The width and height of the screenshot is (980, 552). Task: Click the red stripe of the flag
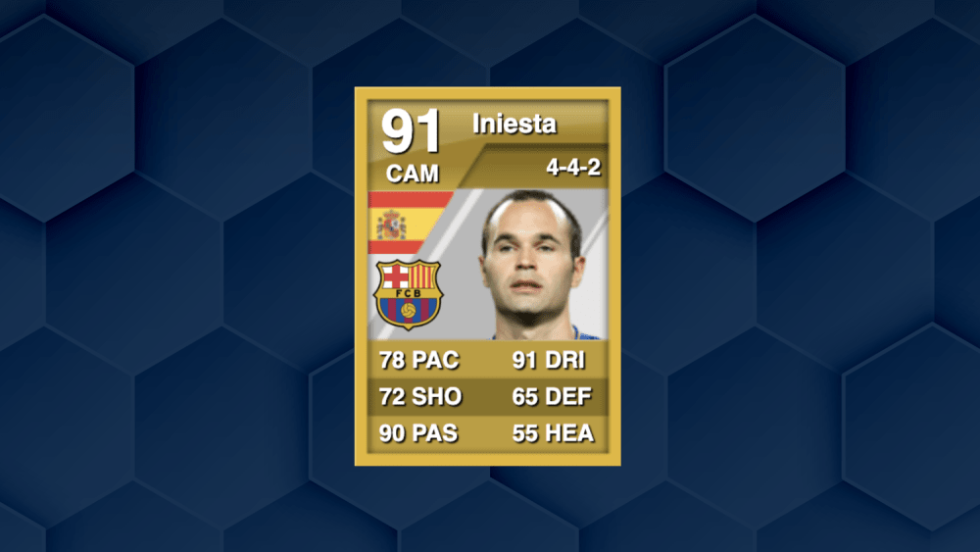point(410,199)
